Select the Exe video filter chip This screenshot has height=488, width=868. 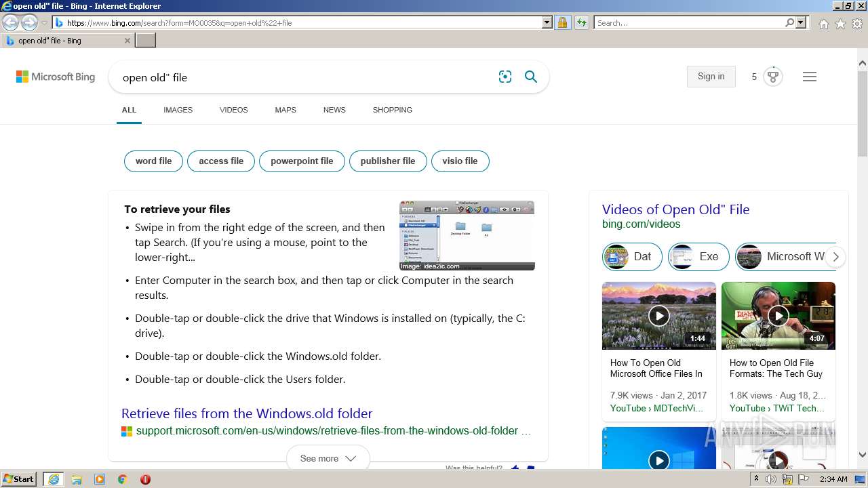pyautogui.click(x=698, y=257)
